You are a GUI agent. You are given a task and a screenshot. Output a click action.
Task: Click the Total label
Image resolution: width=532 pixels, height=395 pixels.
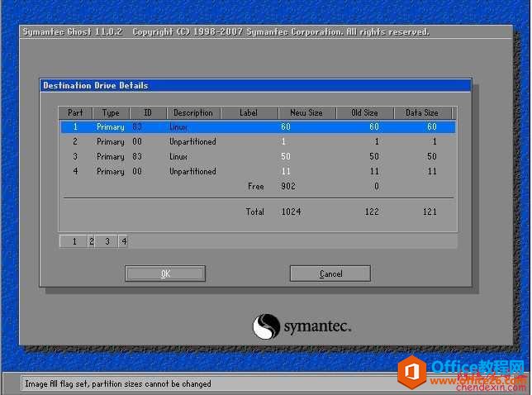254,212
